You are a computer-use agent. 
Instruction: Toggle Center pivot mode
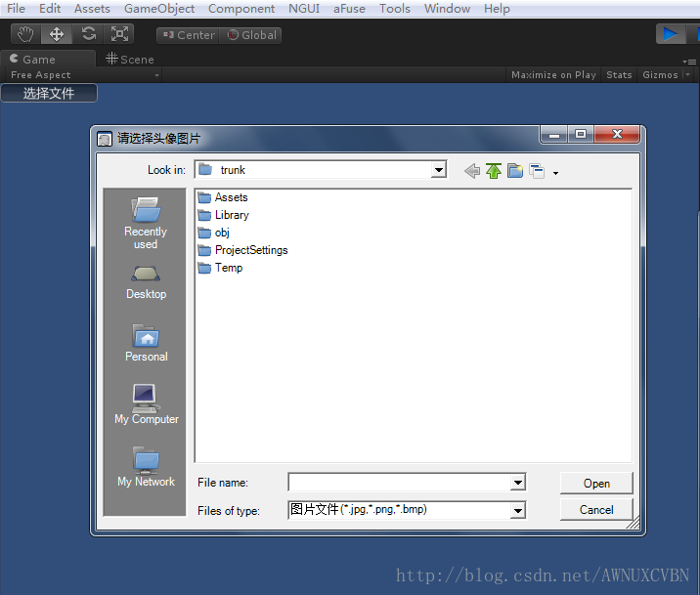188,35
